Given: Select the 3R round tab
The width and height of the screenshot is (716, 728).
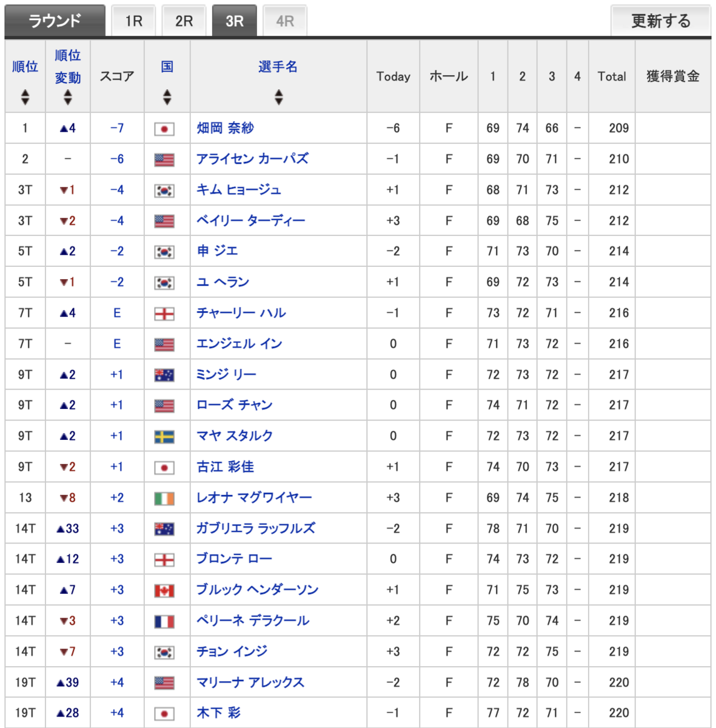Looking at the screenshot, I should coord(234,21).
